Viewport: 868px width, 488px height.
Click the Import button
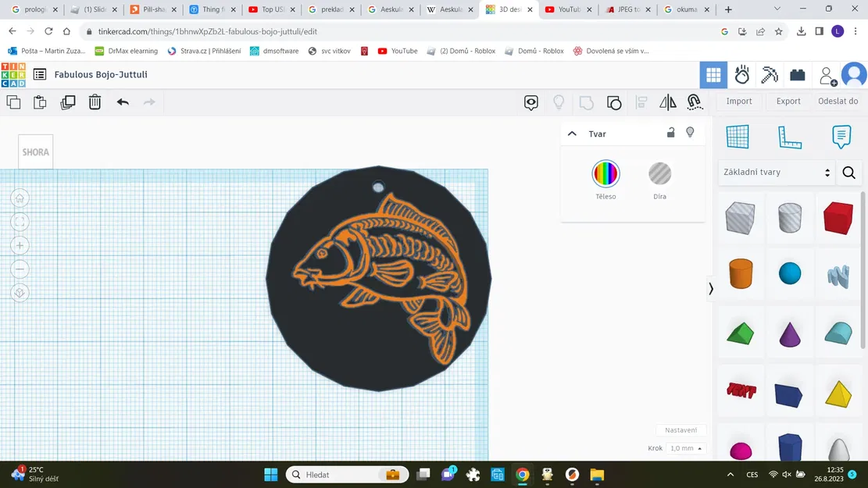(x=739, y=102)
